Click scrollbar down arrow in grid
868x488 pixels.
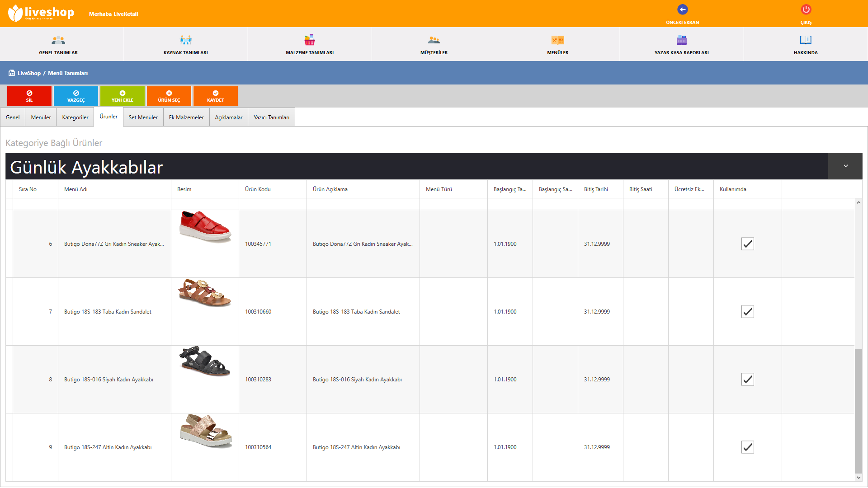859,478
